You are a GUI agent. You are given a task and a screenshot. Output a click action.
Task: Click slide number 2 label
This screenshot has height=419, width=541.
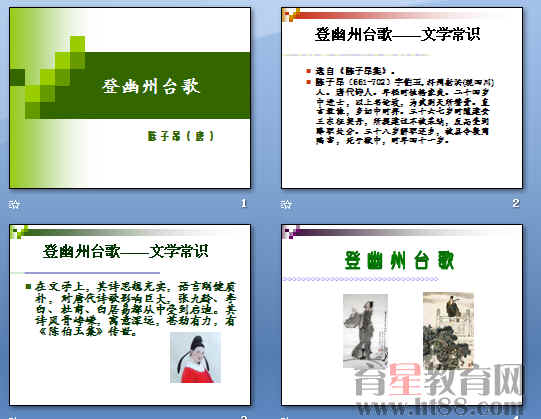click(516, 203)
